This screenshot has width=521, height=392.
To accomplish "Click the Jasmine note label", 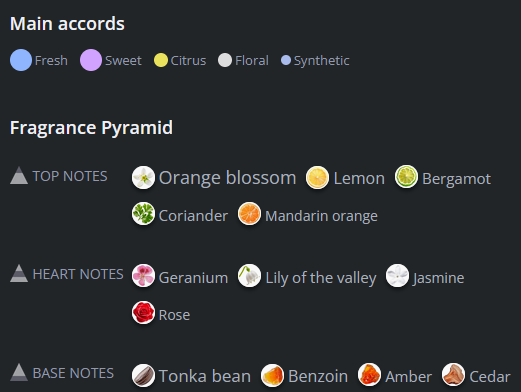I will [439, 278].
